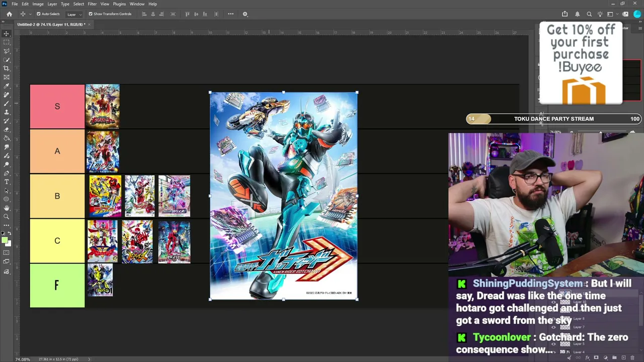The height and width of the screenshot is (362, 644).
Task: Click the 74.08% zoom level field
Action: pyautogui.click(x=23, y=359)
